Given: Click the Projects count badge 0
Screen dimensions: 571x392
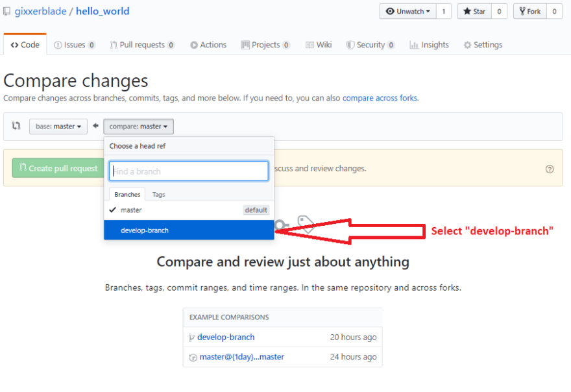Looking at the screenshot, I should [x=286, y=45].
